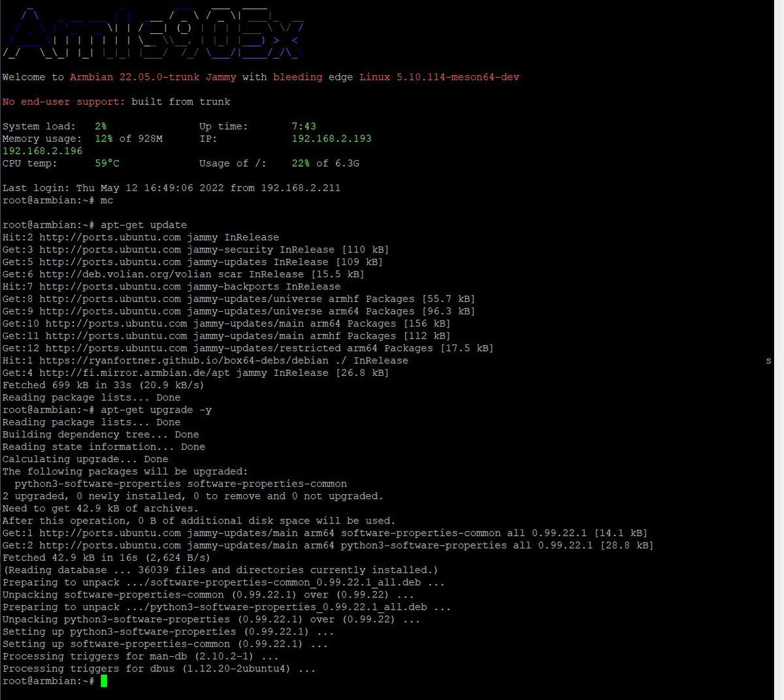
Task: Select 'jammy-updates/restricted arm64 Packages' line
Action: click(x=248, y=348)
